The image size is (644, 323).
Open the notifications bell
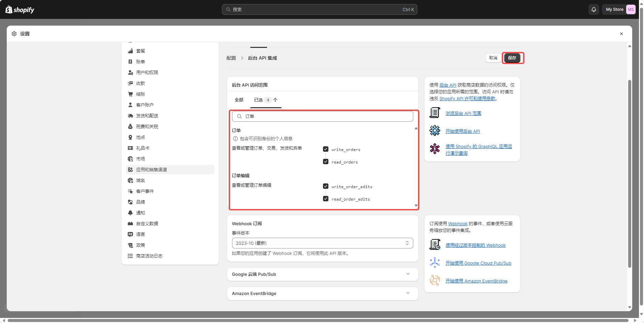[594, 9]
